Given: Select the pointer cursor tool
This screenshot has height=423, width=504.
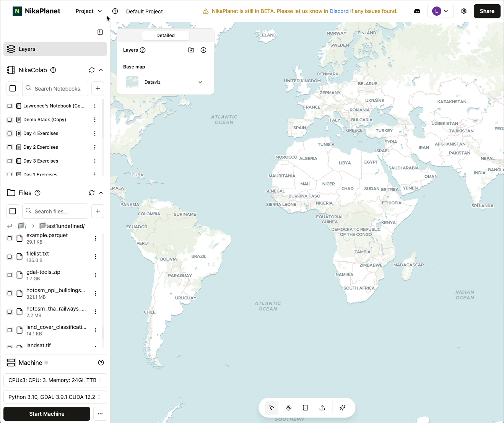Looking at the screenshot, I should point(272,408).
